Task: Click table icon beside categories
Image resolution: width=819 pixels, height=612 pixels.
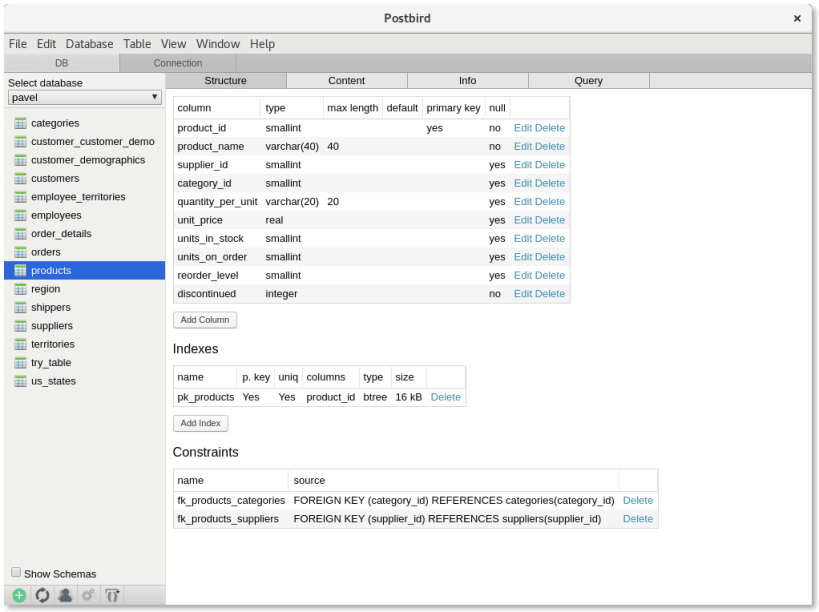Action: pyautogui.click(x=20, y=123)
